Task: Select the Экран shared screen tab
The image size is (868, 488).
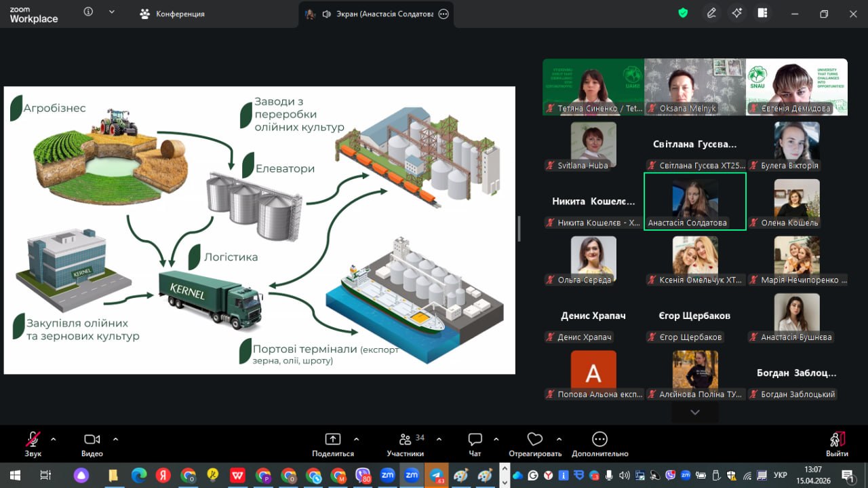Action: point(376,14)
